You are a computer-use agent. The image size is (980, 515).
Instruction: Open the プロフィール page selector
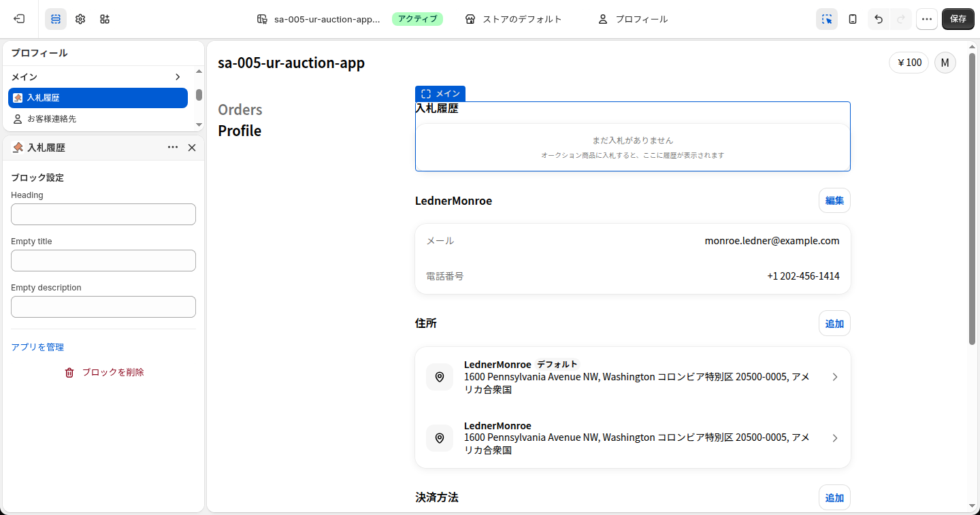click(x=633, y=19)
